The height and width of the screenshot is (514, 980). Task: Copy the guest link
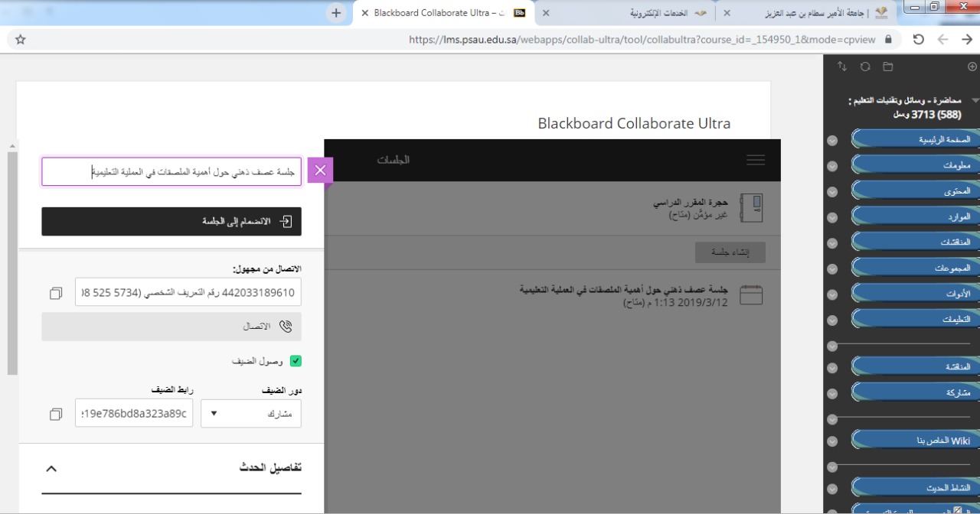coord(56,414)
